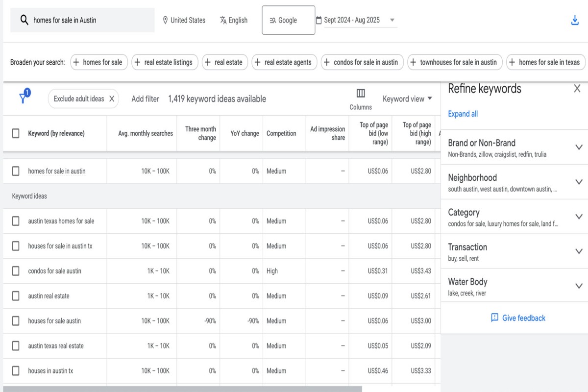Click the 'High' competition value

click(x=272, y=271)
